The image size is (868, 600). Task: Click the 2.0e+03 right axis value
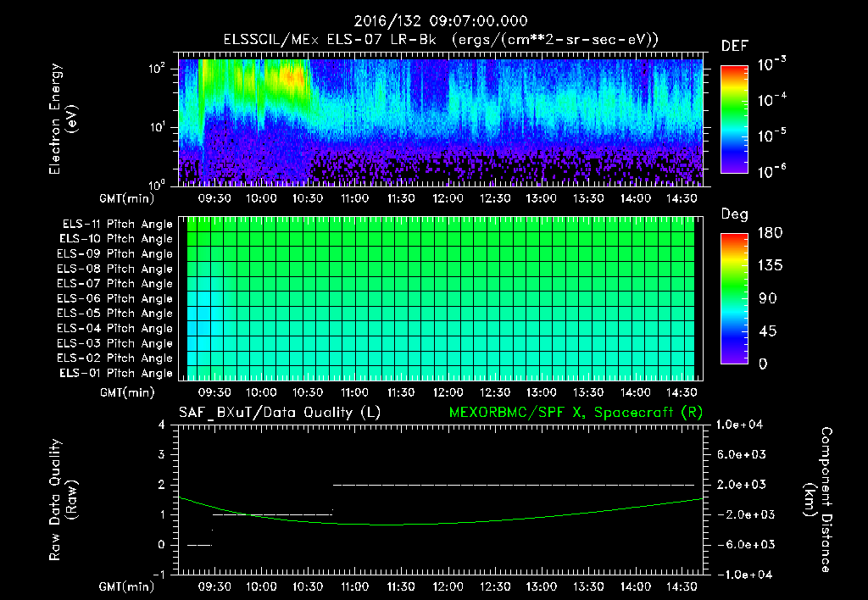click(x=741, y=485)
